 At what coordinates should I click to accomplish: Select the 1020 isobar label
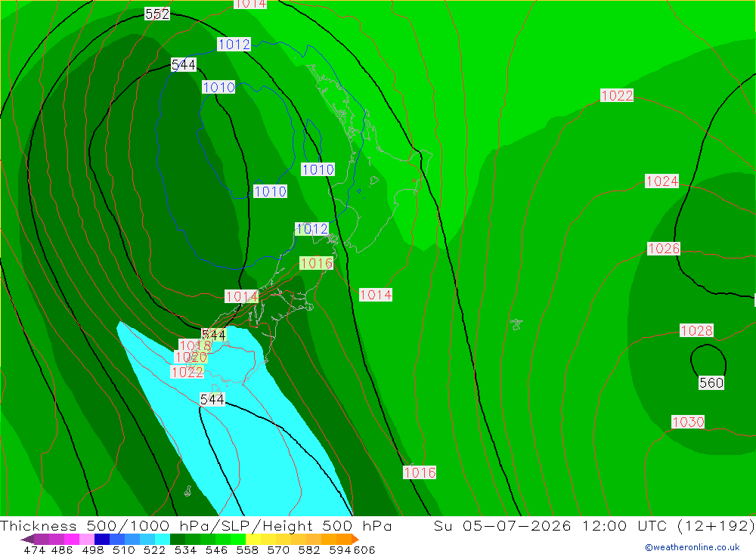191,357
